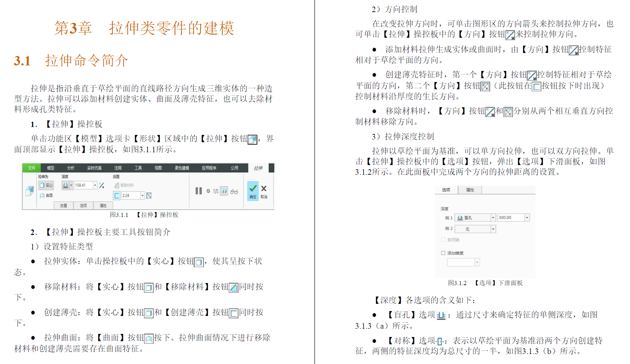Click the 选项 button on the dashboard
This screenshot has height=364, width=630.
point(83,206)
